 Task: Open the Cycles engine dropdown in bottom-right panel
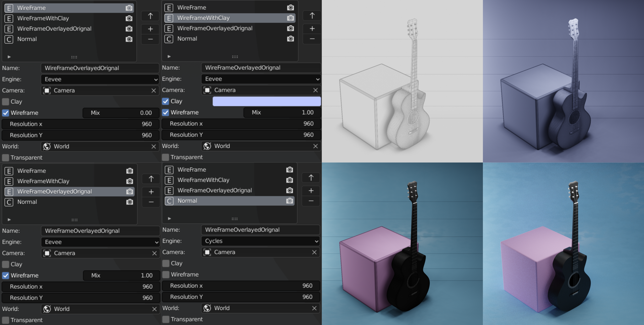point(261,241)
